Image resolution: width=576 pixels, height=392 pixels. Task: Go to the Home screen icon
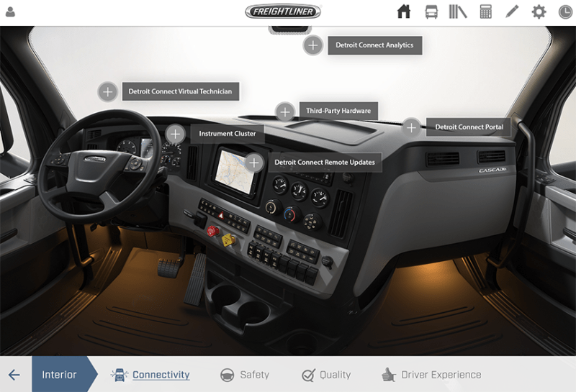tap(404, 12)
